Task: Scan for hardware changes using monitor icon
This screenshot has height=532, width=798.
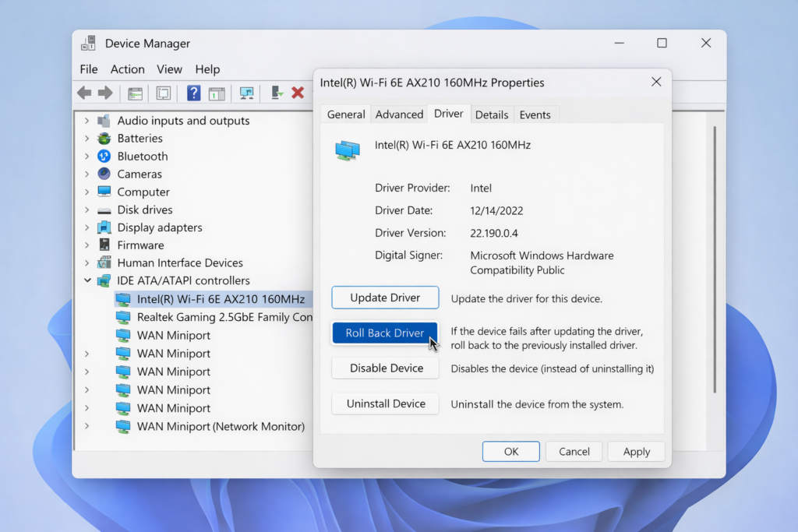Action: 247,93
